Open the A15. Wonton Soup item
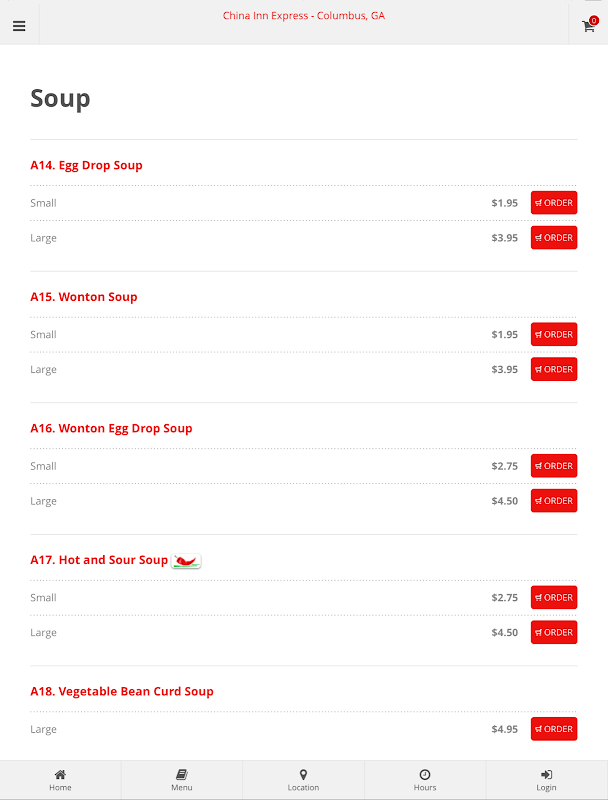Screen dimensions: 608x800 pyautogui.click(x=84, y=297)
